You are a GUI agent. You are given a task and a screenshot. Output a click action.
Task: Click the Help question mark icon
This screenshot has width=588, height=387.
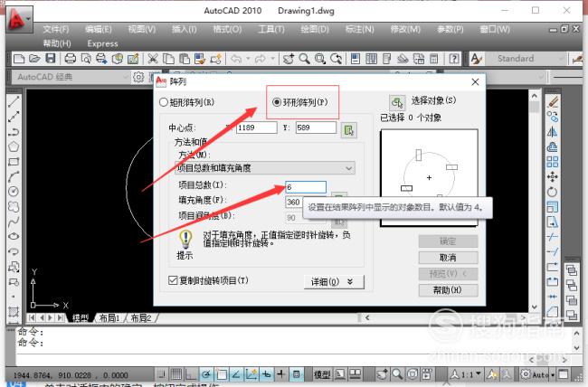click(x=454, y=59)
